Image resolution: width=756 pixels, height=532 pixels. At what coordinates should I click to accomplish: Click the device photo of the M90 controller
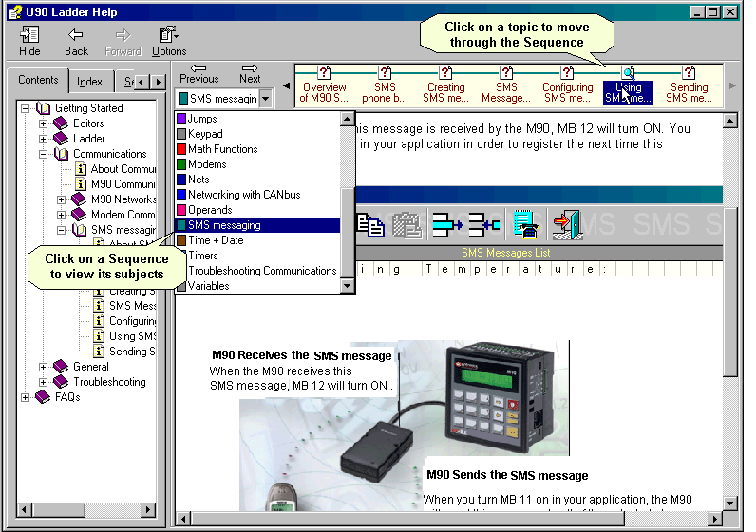[x=499, y=396]
